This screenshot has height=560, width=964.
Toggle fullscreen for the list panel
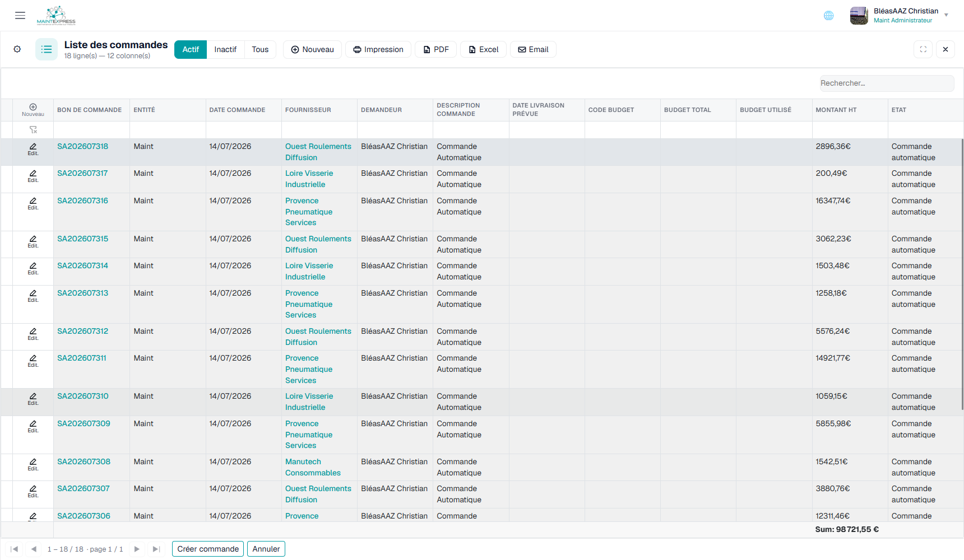click(923, 49)
